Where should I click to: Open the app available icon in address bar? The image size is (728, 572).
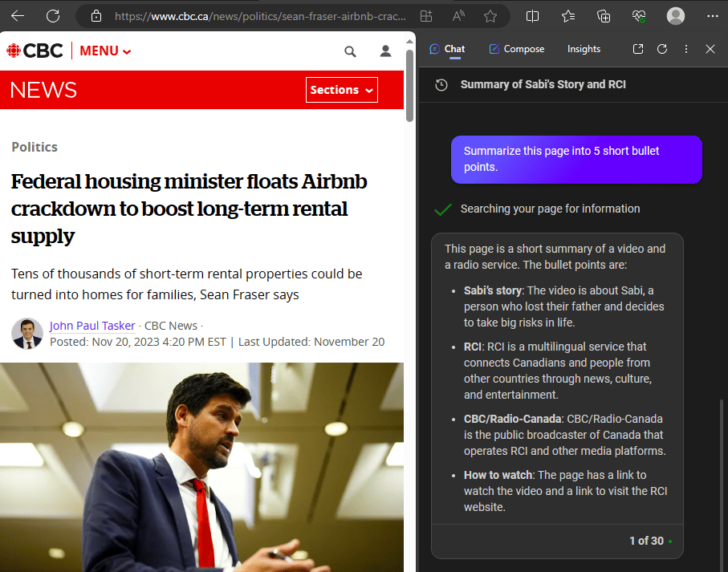pyautogui.click(x=425, y=16)
